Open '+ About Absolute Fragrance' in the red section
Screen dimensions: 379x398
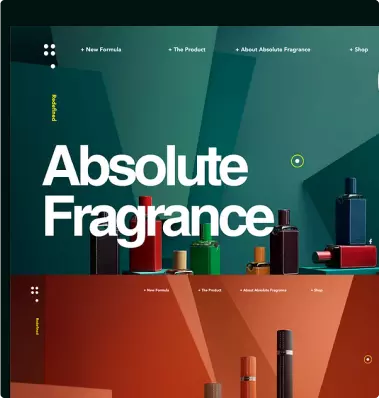pos(263,290)
